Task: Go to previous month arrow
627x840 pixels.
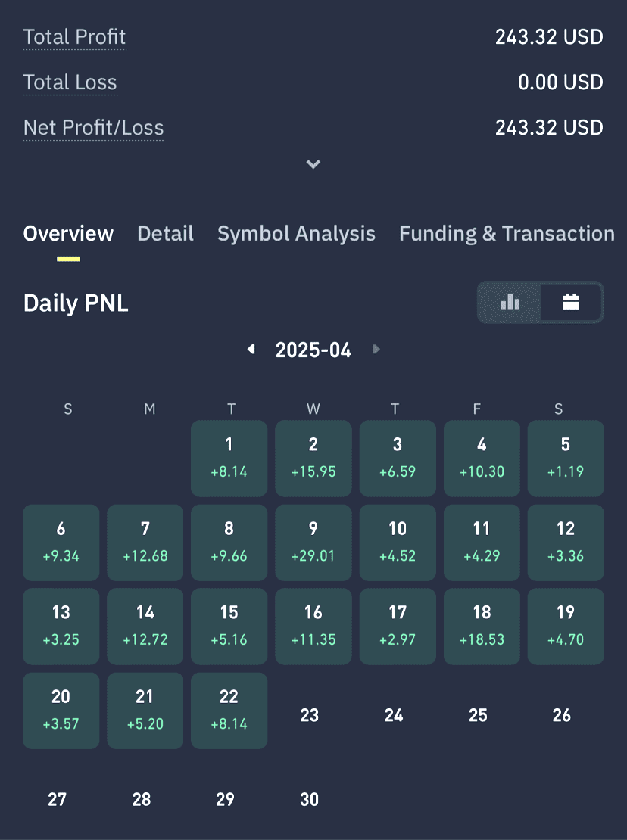Action: (251, 350)
